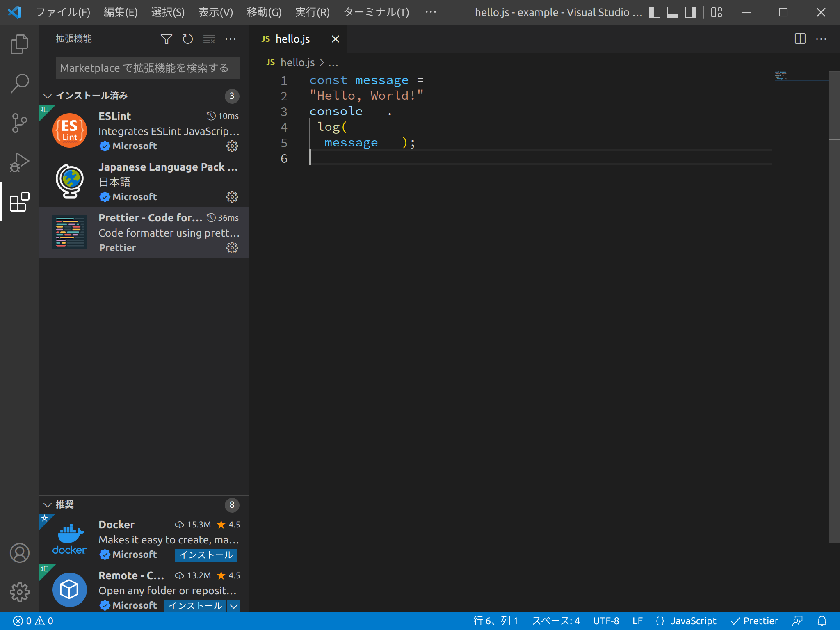The height and width of the screenshot is (630, 840).
Task: Open ESLint manage gear icon
Action: pos(232,146)
